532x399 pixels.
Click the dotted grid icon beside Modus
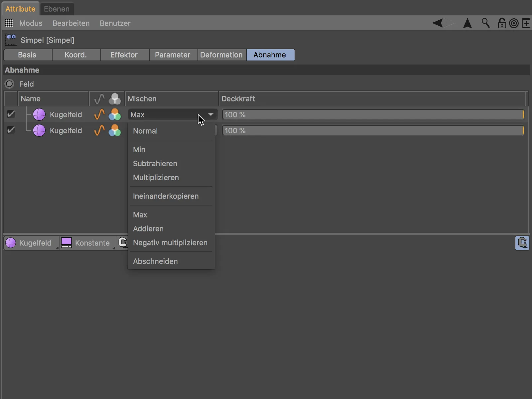[9, 23]
